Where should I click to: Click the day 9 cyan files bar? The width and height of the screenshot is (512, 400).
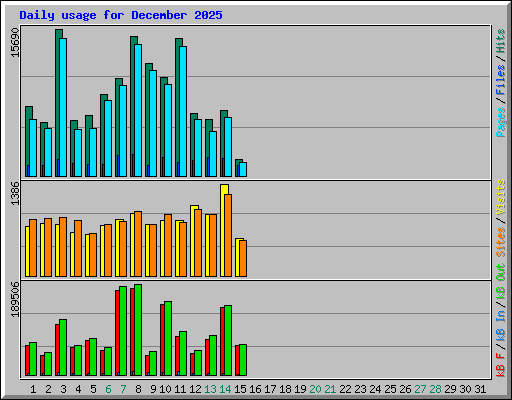(153, 123)
